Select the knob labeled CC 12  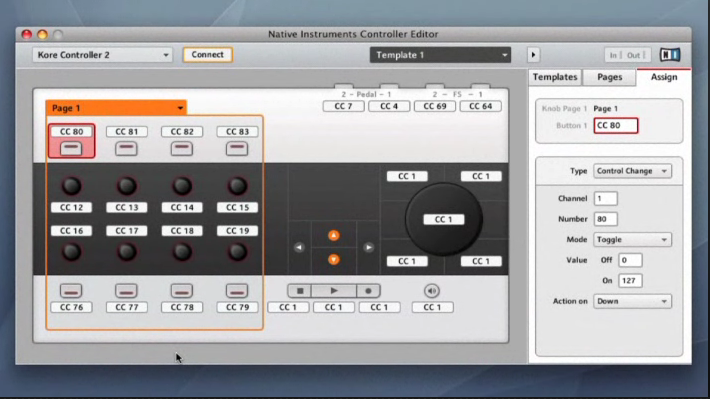(72, 186)
